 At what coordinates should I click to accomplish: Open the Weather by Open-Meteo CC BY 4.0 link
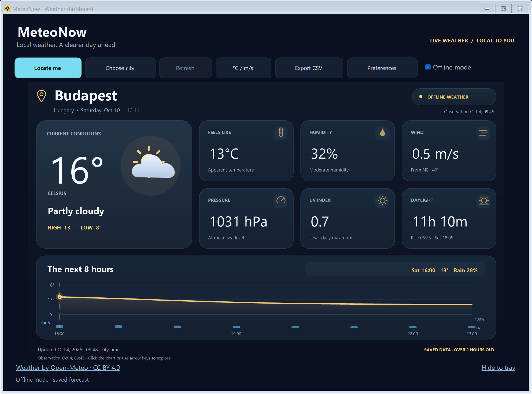(x=68, y=368)
